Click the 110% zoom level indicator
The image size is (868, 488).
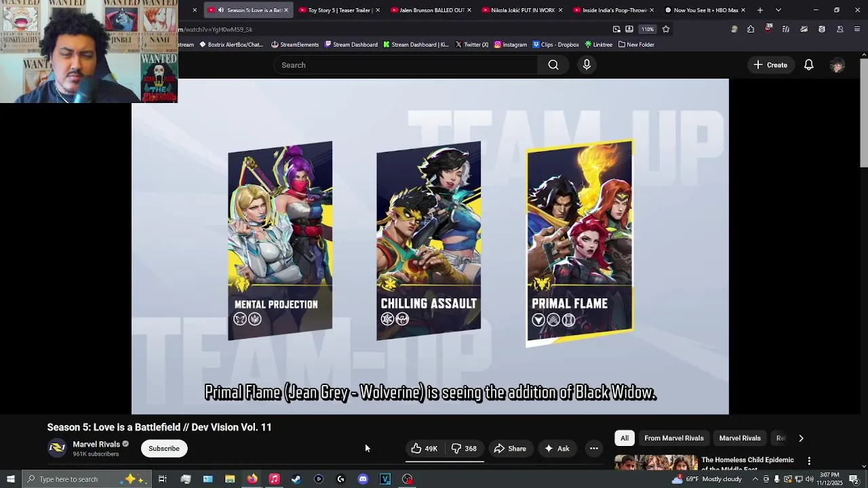648,29
